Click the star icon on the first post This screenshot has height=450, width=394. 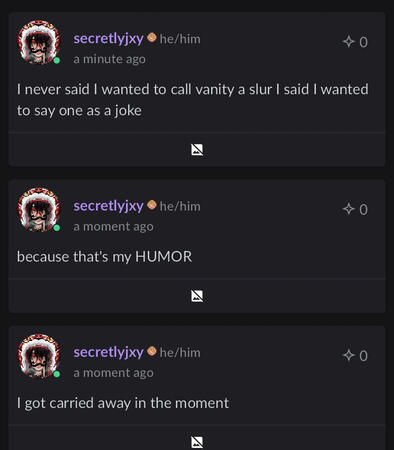click(x=348, y=42)
